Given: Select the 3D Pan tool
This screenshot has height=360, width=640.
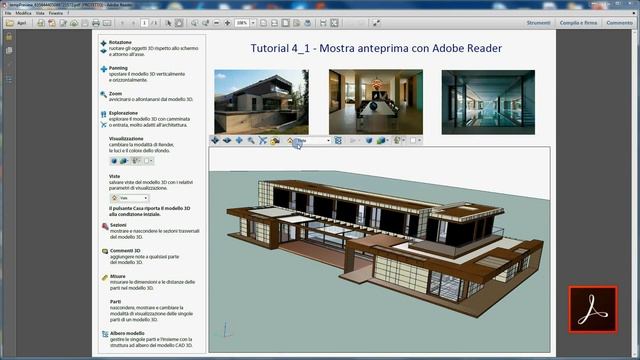Looking at the screenshot, I should 239,140.
